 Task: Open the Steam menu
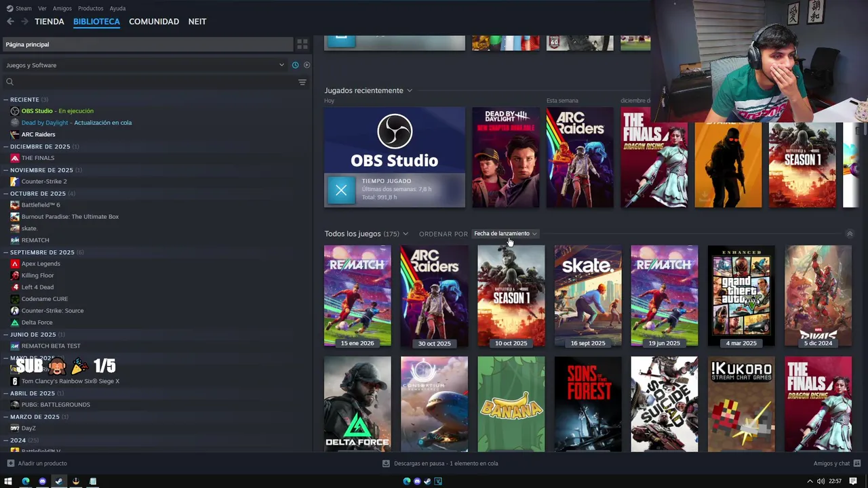tap(19, 8)
